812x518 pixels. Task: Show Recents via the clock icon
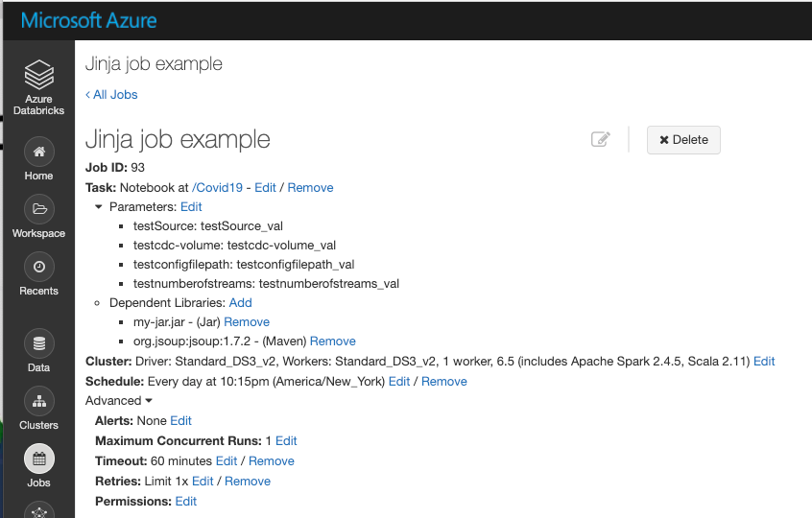point(38,267)
